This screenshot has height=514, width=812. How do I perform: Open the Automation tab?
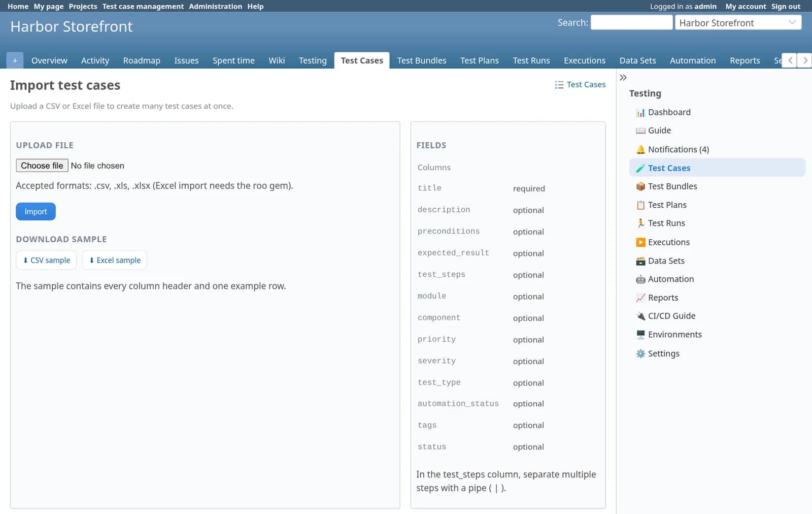(x=693, y=60)
